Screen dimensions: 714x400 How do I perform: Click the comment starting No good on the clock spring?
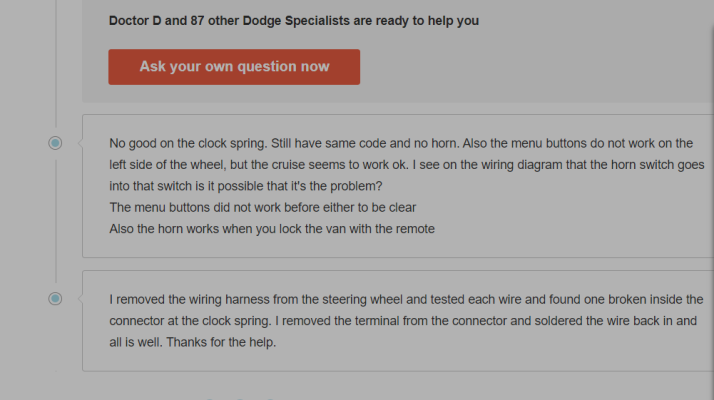point(398,186)
